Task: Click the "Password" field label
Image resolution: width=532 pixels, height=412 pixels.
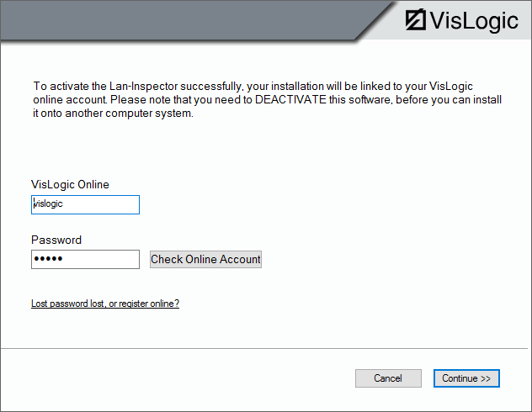Action: (x=56, y=240)
